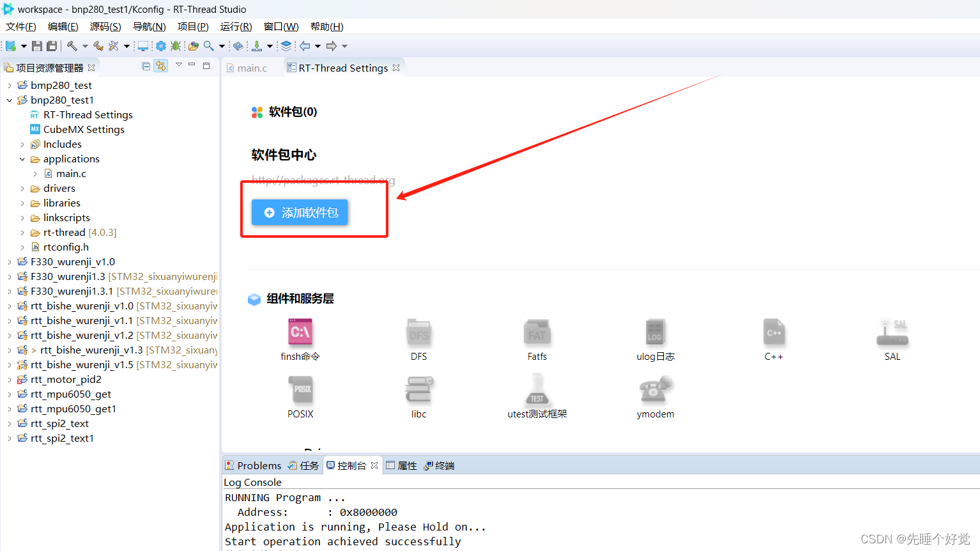Toggle the finsh命令 component

(300, 340)
